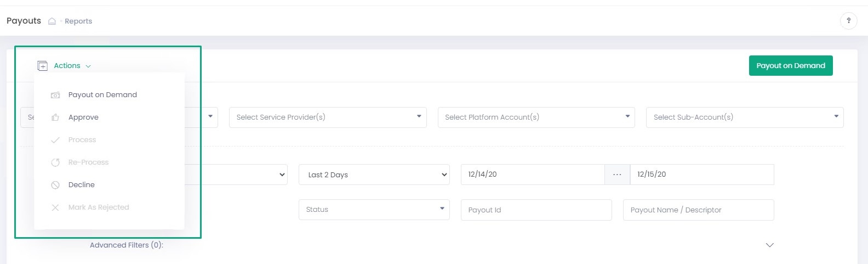Choose Approve from Actions menu
This screenshot has height=264, width=868.
pyautogui.click(x=83, y=117)
